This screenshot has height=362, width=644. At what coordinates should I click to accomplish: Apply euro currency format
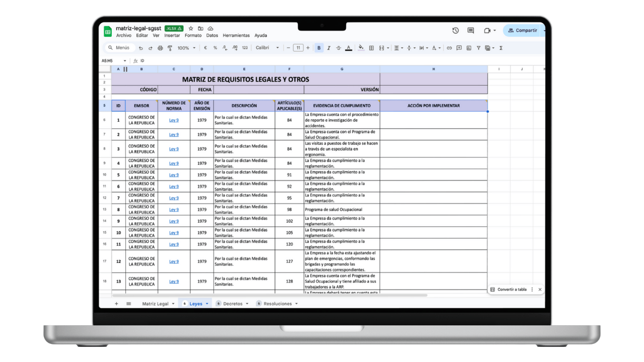205,48
